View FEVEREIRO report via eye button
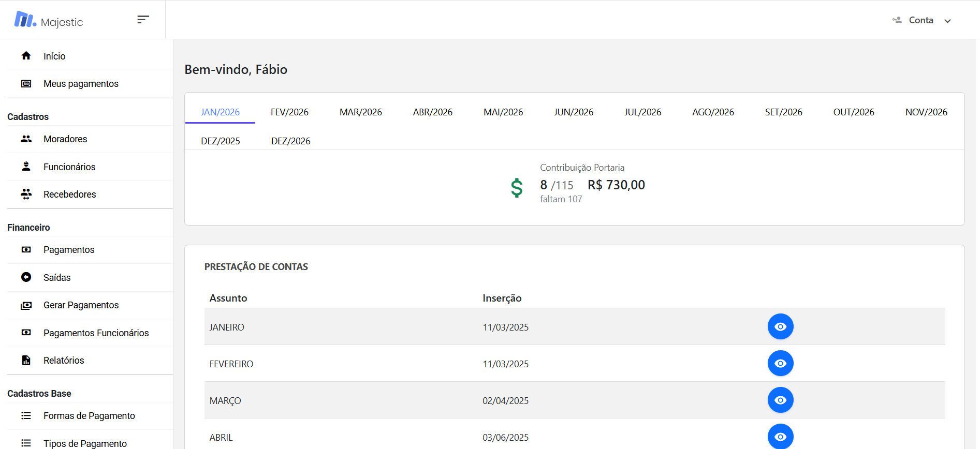Screen dimensions: 980x449 coord(780,364)
